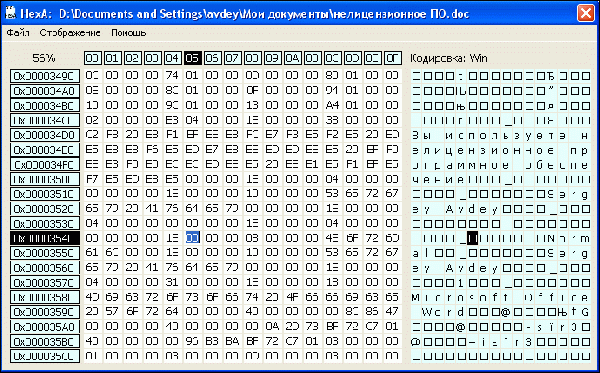Open the Файл menu
The height and width of the screenshot is (373, 600).
pyautogui.click(x=18, y=33)
